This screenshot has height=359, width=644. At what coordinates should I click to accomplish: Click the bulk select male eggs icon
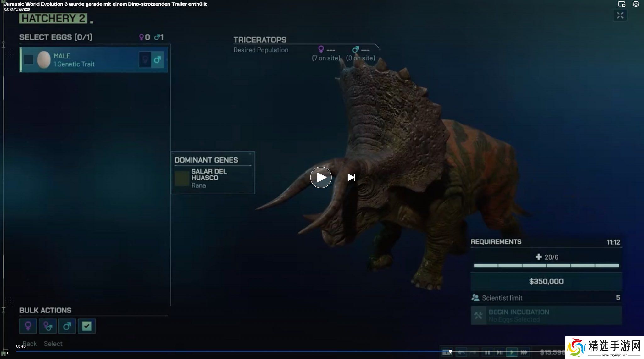(x=67, y=326)
